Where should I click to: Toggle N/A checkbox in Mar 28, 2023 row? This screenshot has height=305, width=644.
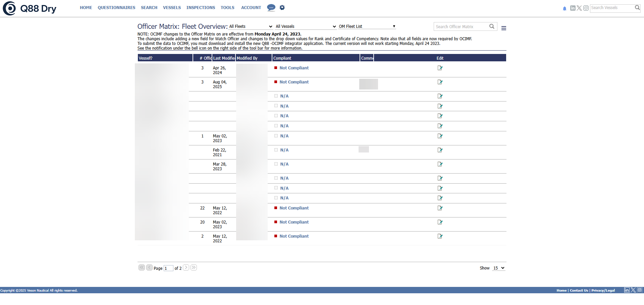[276, 164]
